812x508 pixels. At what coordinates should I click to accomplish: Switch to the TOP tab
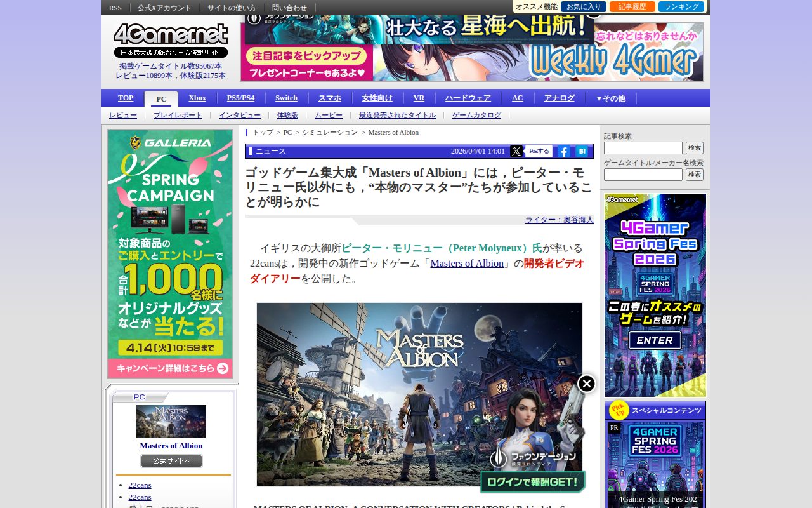point(126,98)
